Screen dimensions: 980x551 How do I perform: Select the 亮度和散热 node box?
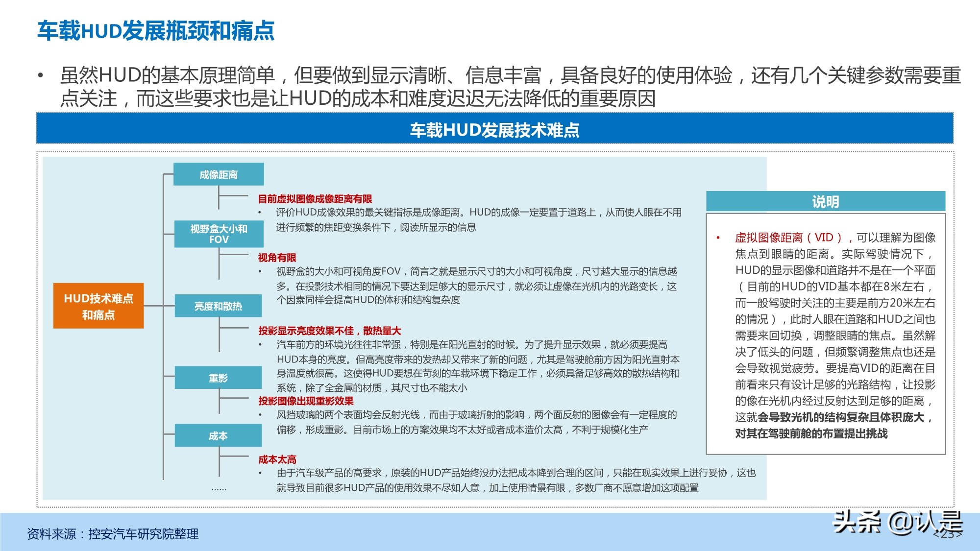pos(218,306)
